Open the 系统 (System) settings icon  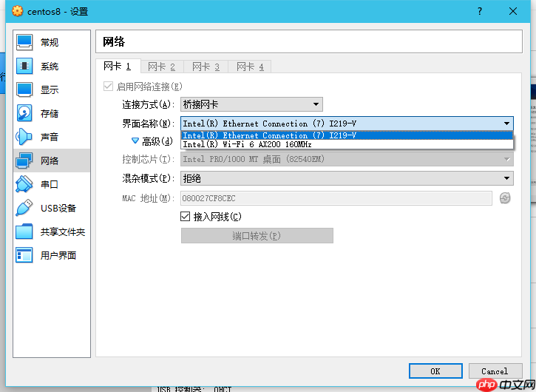(x=24, y=66)
